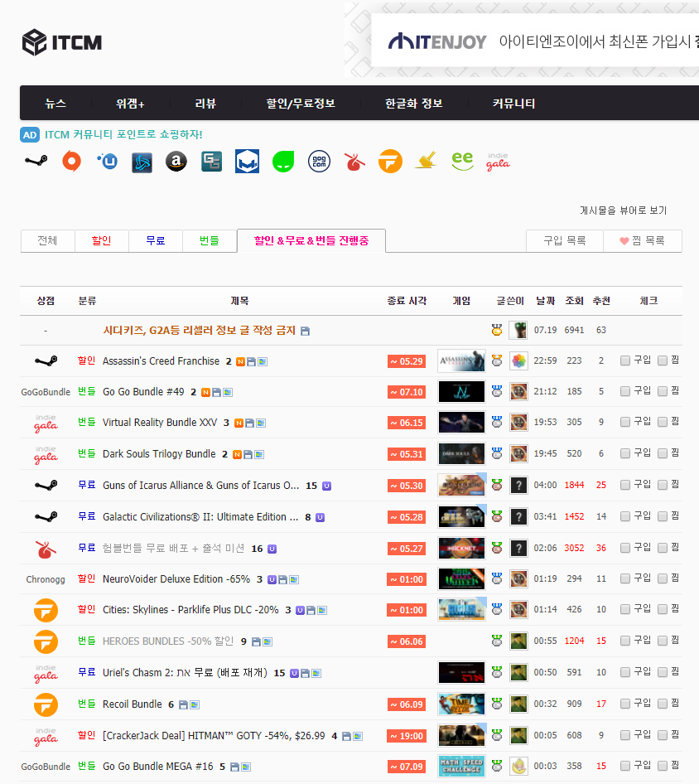699x784 pixels.
Task: Open the IndieGala store icon in store row
Action: pyautogui.click(x=498, y=162)
